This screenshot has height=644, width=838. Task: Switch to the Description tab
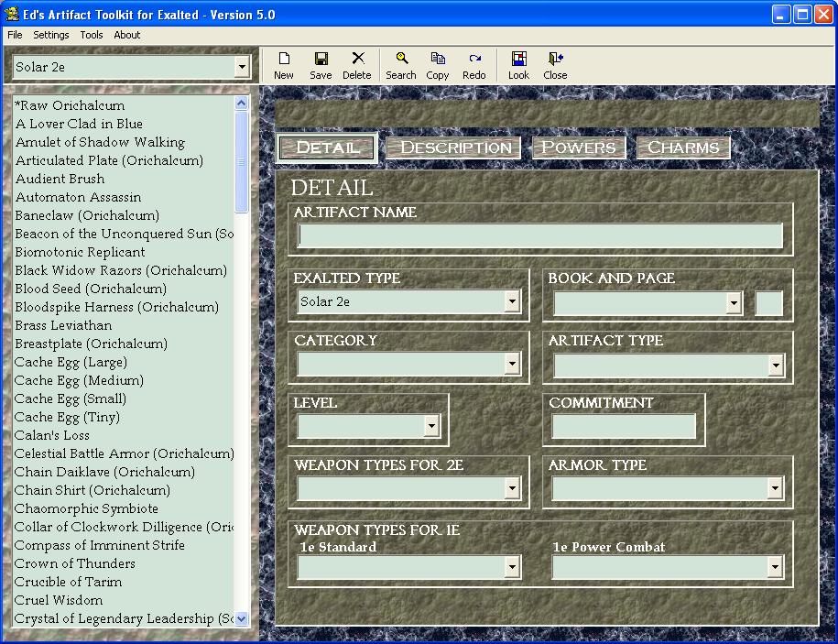pyautogui.click(x=455, y=147)
